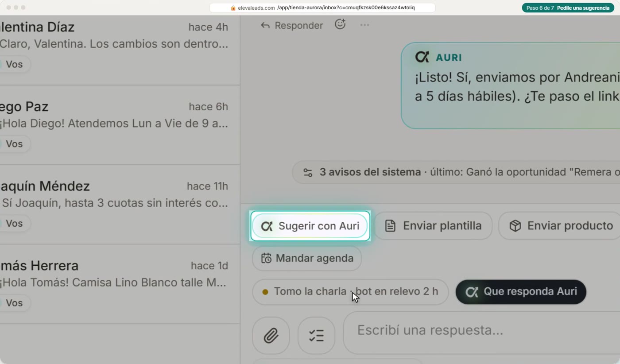Screen dimensions: 620x364
Task: Click 'hace 4h' timestamp for Valentina
Action: pos(208,27)
